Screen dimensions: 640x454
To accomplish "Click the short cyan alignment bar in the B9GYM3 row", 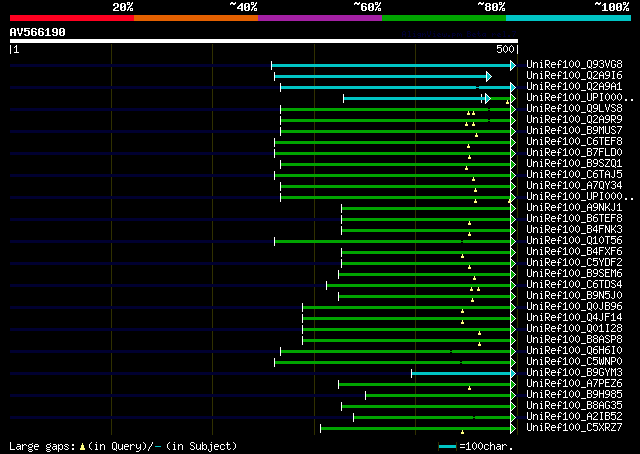I will pos(461,374).
